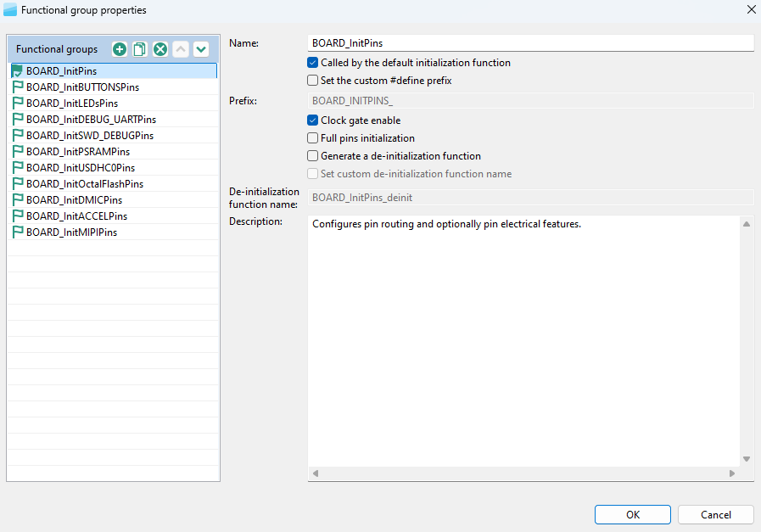
Task: Move functional group up
Action: (x=181, y=49)
